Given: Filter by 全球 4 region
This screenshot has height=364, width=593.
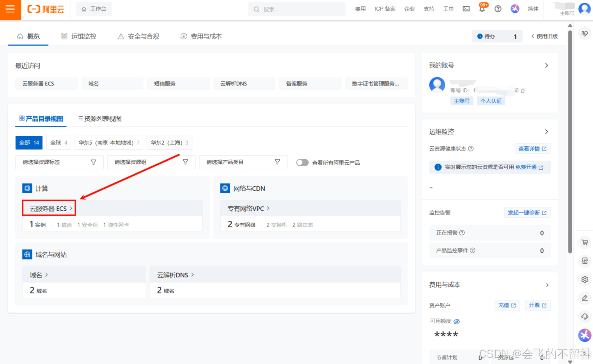Looking at the screenshot, I should pyautogui.click(x=59, y=142).
